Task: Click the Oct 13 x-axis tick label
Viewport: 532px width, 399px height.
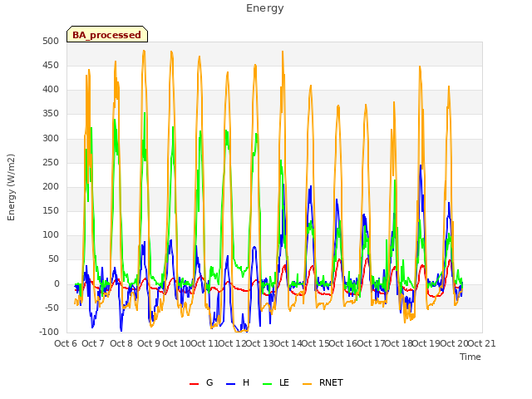Action: [259, 343]
